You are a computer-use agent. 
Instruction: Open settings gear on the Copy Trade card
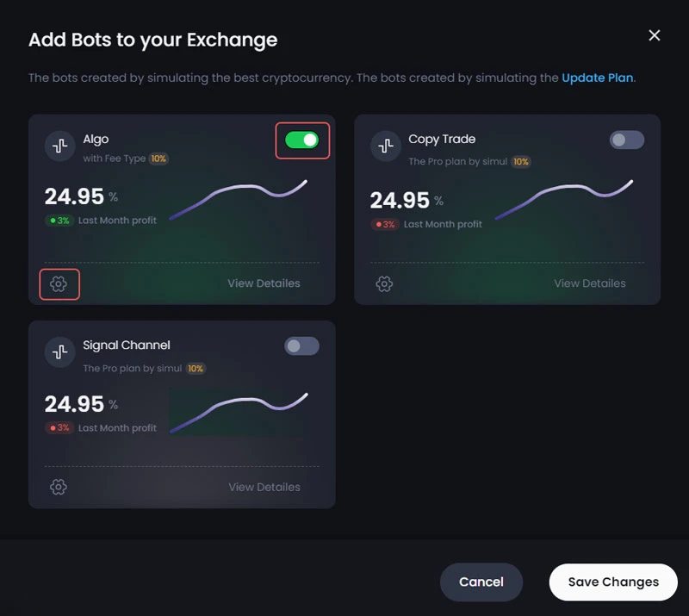384,283
